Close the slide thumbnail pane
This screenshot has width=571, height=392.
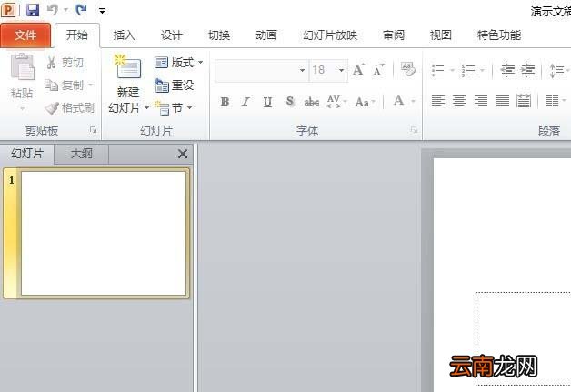point(183,154)
